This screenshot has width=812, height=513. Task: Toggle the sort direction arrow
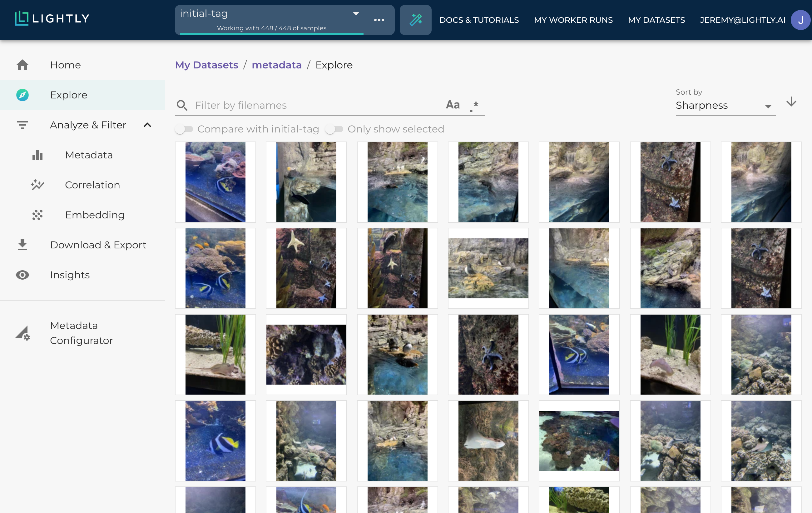coord(791,102)
